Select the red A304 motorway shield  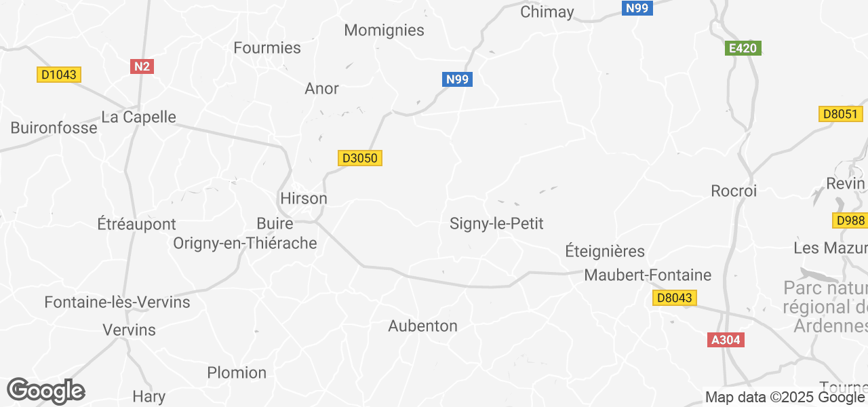(726, 340)
